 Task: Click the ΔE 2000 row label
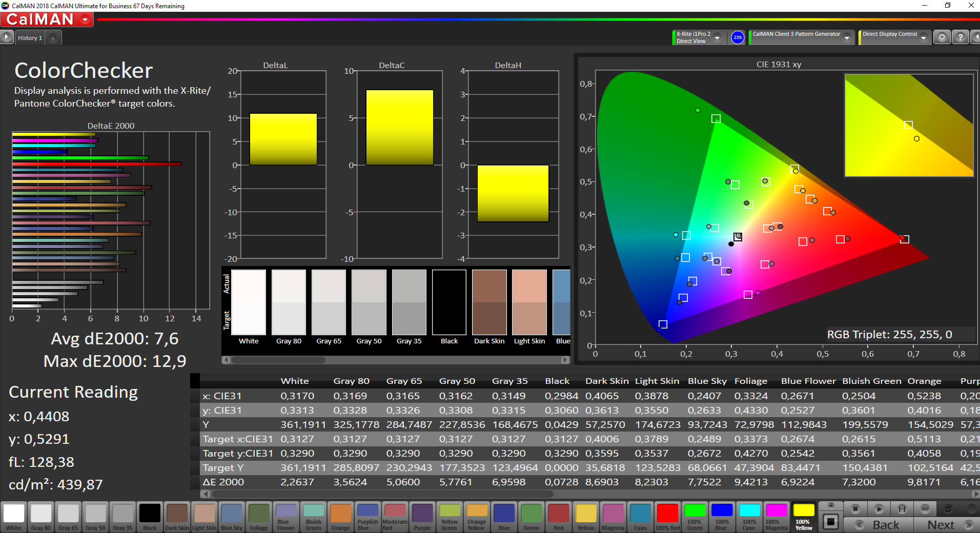(x=223, y=482)
